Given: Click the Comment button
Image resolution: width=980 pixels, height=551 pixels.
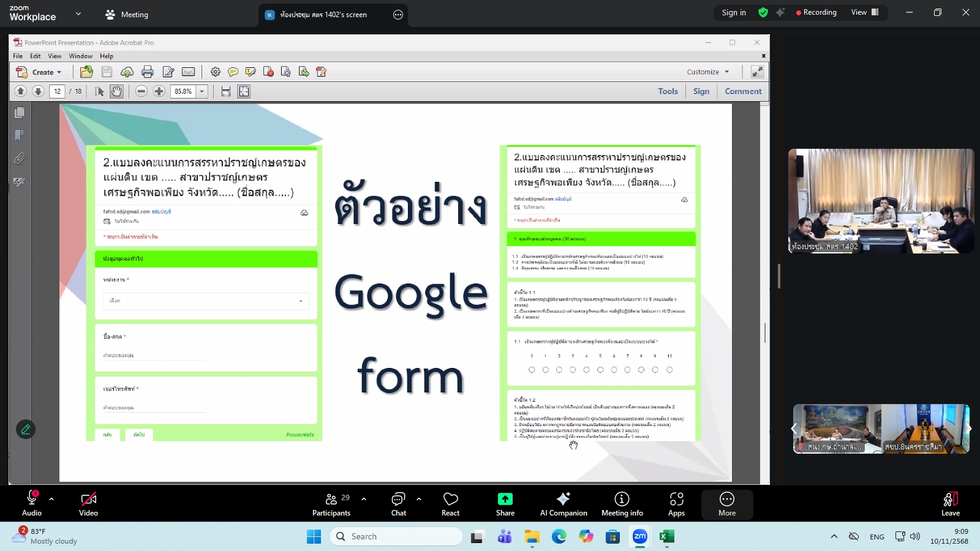Looking at the screenshot, I should (743, 91).
